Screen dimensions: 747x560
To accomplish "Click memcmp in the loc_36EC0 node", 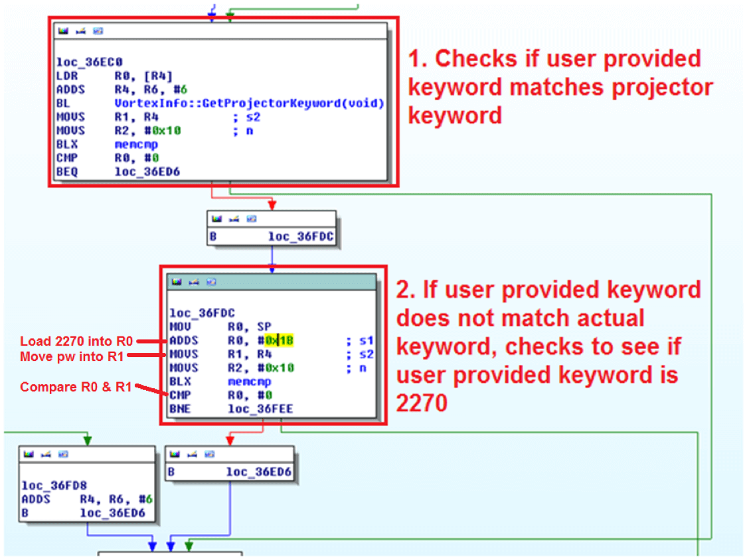I will pos(136,144).
